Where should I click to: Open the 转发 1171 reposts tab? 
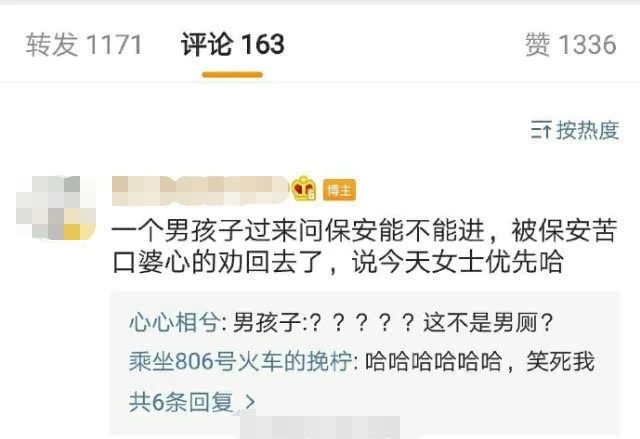(x=84, y=44)
